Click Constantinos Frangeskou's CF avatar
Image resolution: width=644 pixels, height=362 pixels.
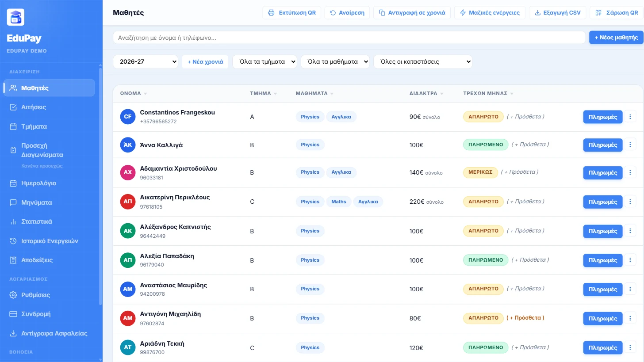(128, 117)
